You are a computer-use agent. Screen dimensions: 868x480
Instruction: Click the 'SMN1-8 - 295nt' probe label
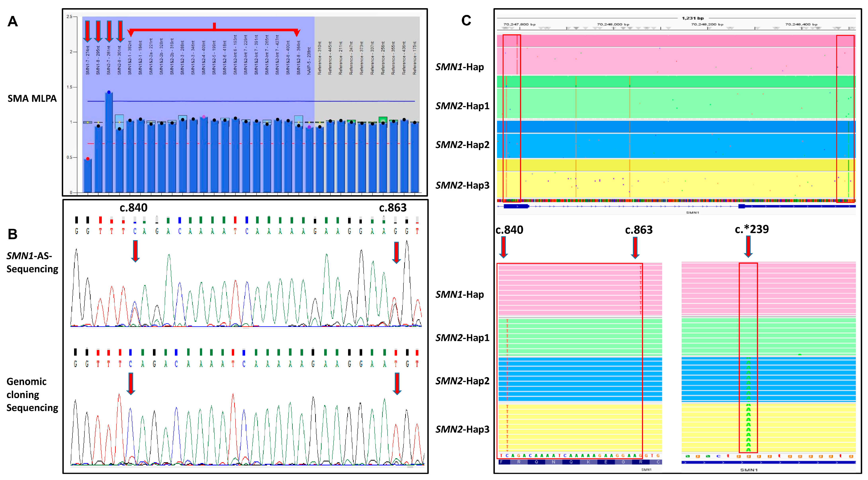[98, 60]
